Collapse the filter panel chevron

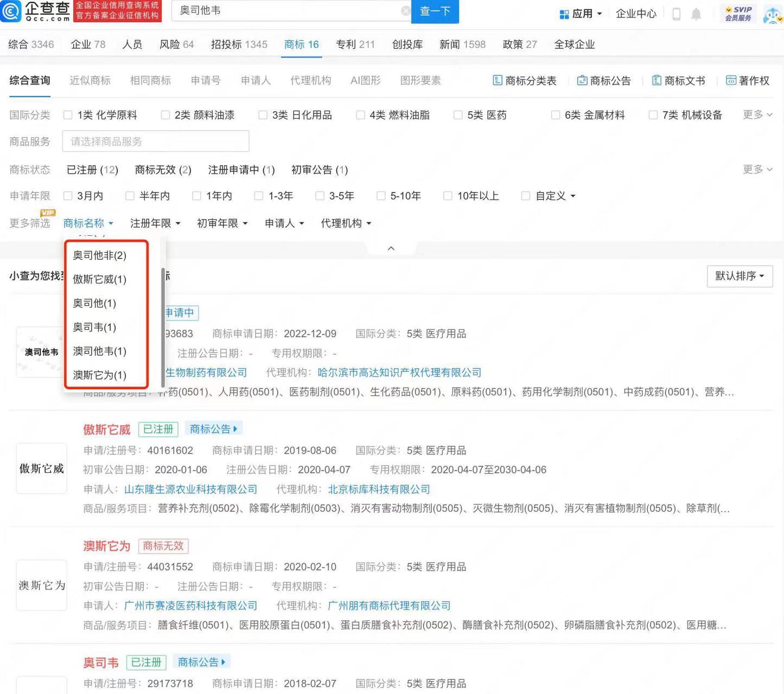(391, 248)
